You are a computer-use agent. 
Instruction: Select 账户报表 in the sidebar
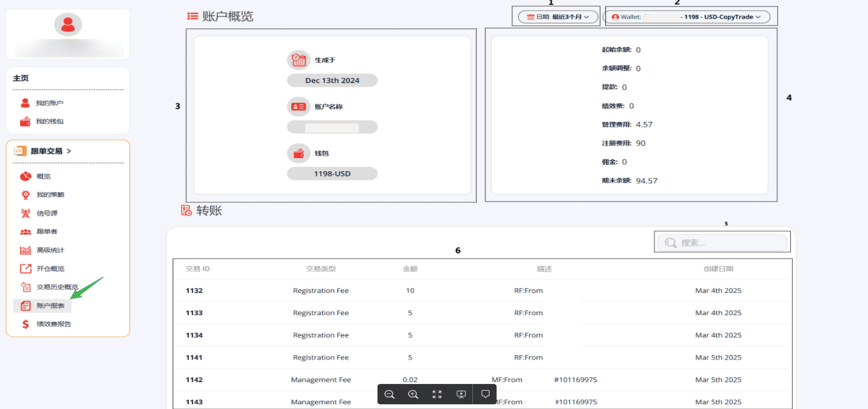tap(42, 306)
